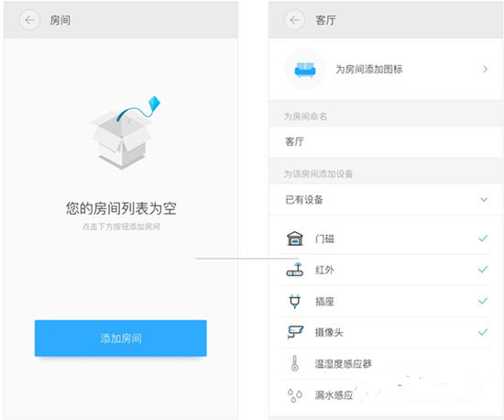Click the 漏水感应 water drops icon
The width and height of the screenshot is (504, 420).
click(x=295, y=395)
